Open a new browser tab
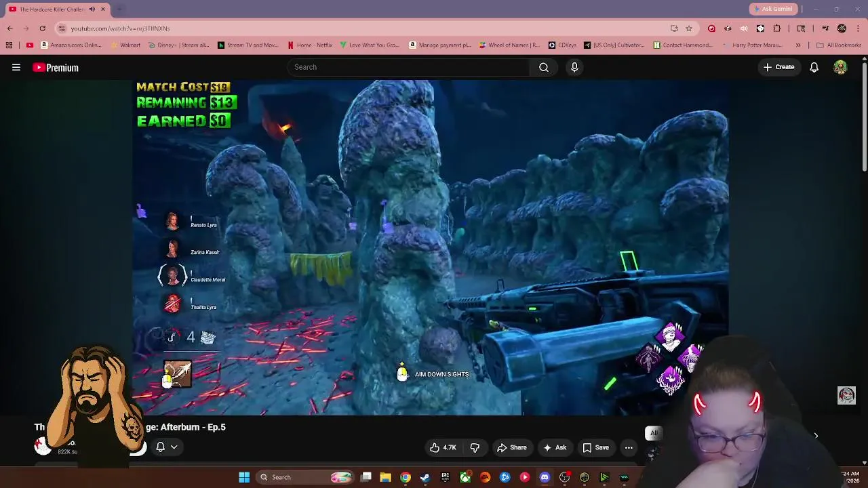 (119, 9)
